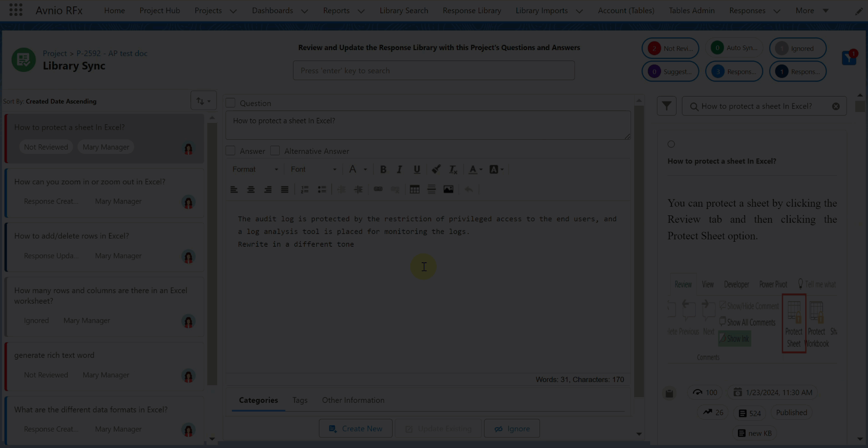Click the blue filter badge with notification
This screenshot has width=868, height=448.
tap(849, 57)
